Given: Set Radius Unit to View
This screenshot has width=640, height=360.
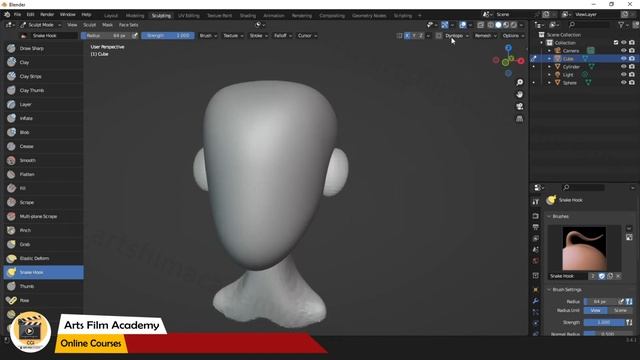Looking at the screenshot, I should click(596, 311).
